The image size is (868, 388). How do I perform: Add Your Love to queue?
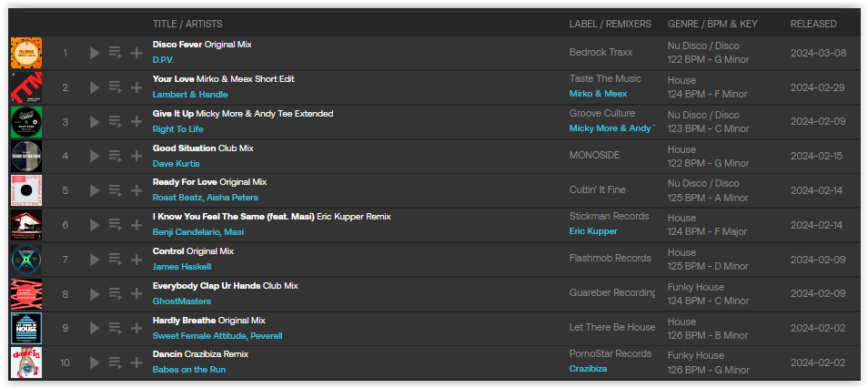tap(116, 87)
